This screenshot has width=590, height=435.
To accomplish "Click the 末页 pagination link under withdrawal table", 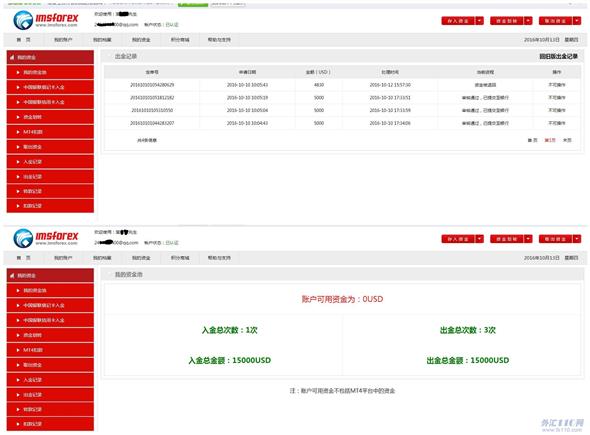I will tap(567, 140).
